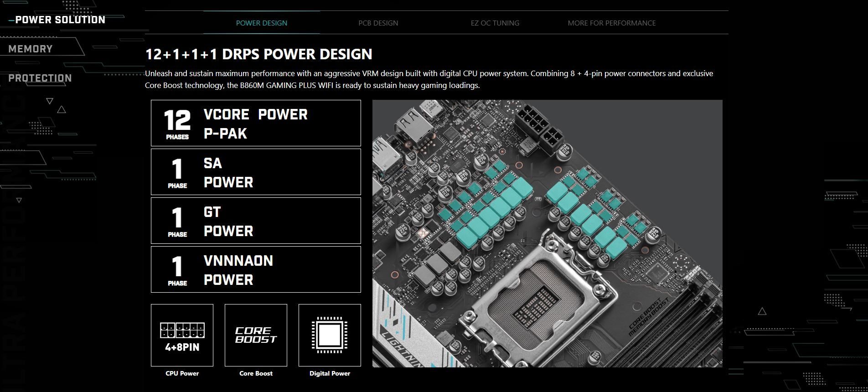Open PROTECTION section in sidebar
The height and width of the screenshot is (392, 868).
pos(40,78)
